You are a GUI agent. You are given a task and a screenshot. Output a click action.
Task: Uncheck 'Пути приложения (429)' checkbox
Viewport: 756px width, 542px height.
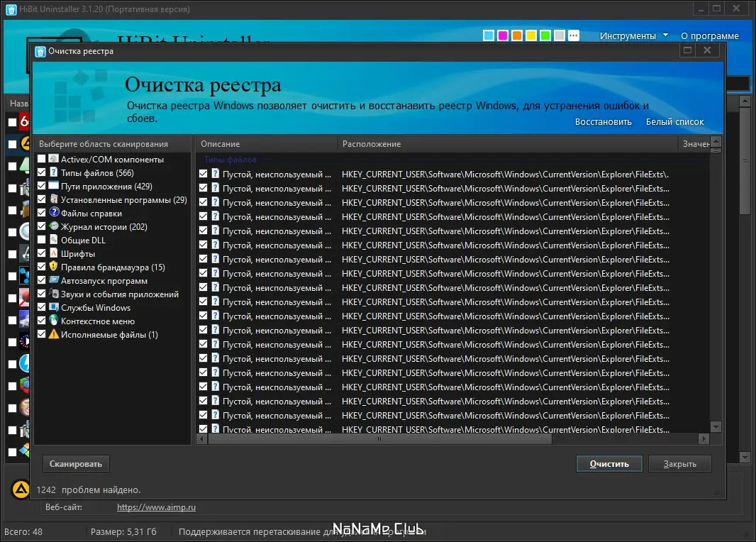click(x=41, y=186)
